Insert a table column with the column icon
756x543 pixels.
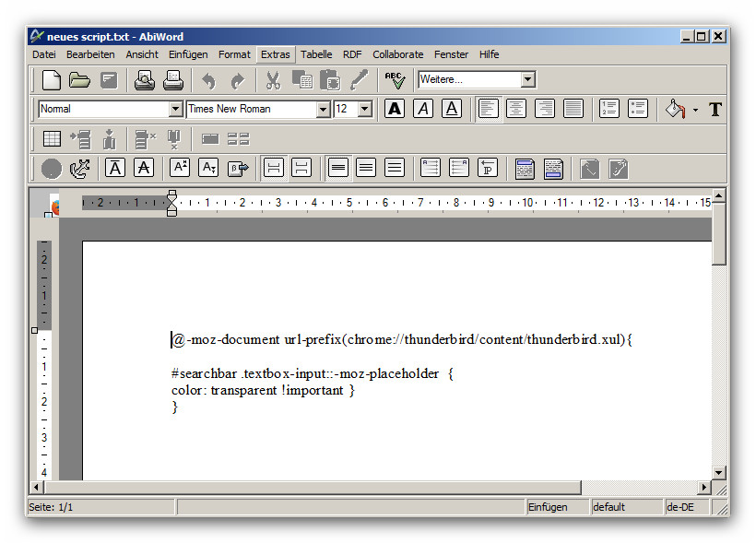coord(110,139)
